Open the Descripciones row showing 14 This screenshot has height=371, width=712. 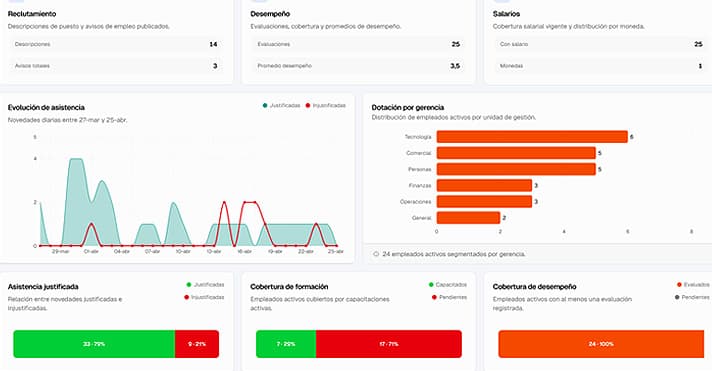coord(116,44)
